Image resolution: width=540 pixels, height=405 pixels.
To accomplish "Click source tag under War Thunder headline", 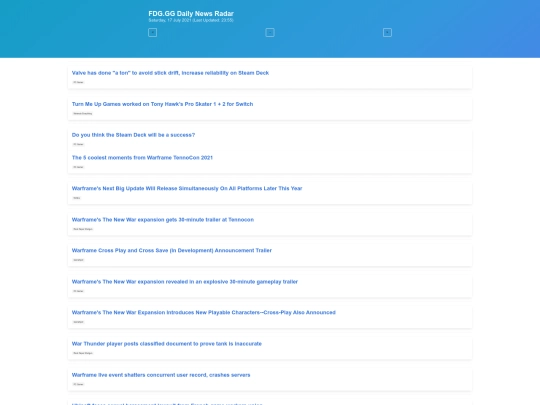I will (83, 353).
